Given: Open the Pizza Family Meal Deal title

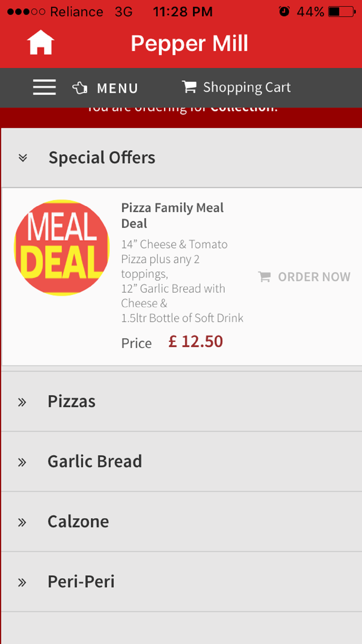Looking at the screenshot, I should click(x=172, y=215).
